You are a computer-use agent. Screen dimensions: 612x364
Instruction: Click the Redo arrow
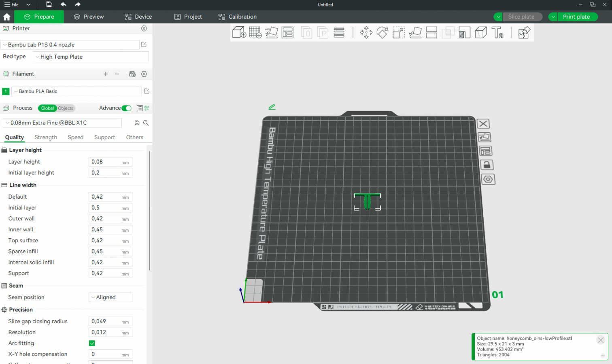[78, 4]
